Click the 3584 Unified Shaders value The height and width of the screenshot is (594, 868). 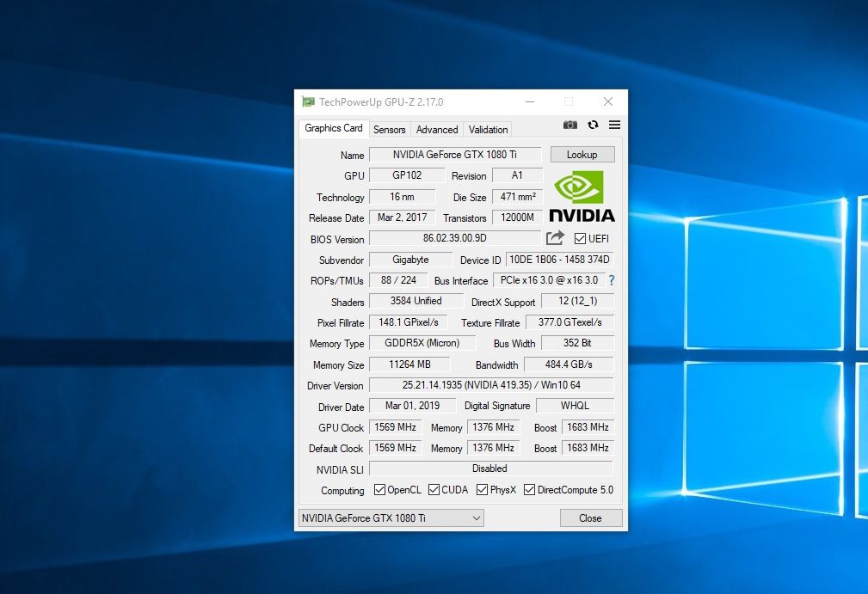pyautogui.click(x=416, y=301)
